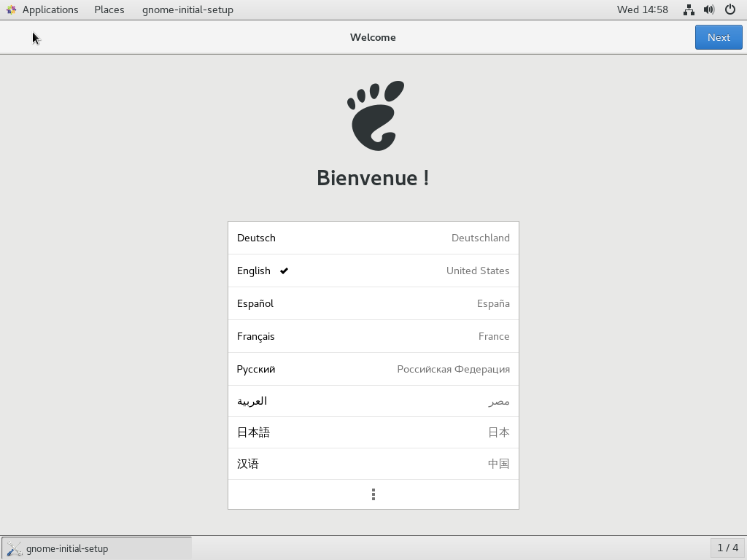Image resolution: width=747 pixels, height=560 pixels.
Task: Click the checkmark next to English
Action: pyautogui.click(x=284, y=271)
